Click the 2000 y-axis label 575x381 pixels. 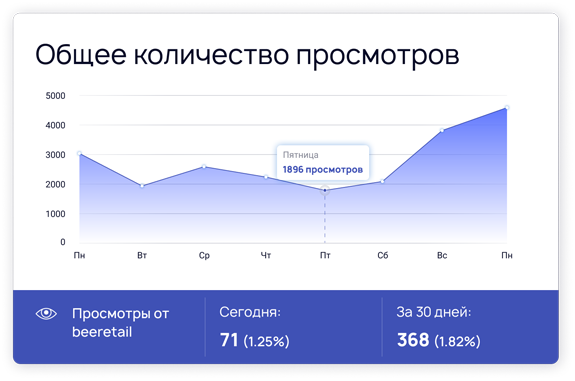click(55, 184)
